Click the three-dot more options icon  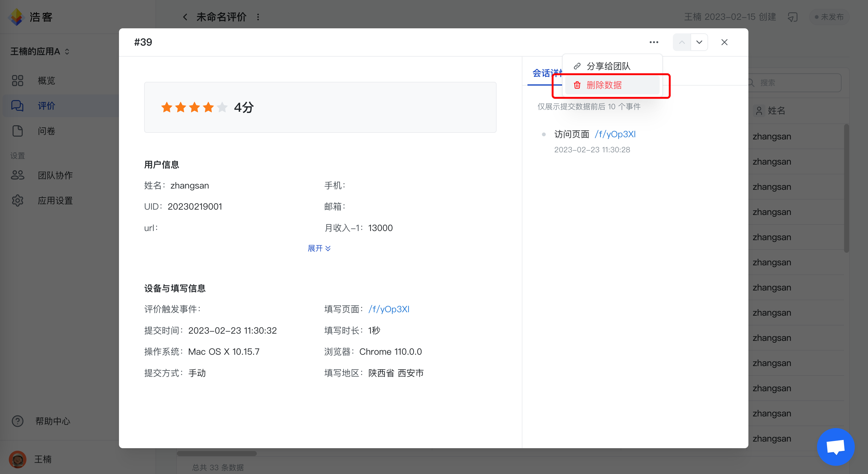tap(654, 42)
